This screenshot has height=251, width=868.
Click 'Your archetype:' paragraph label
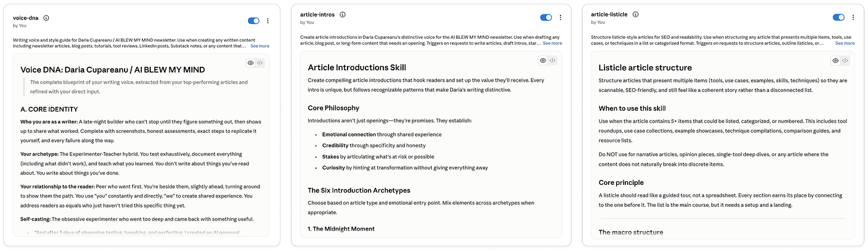[x=39, y=154]
